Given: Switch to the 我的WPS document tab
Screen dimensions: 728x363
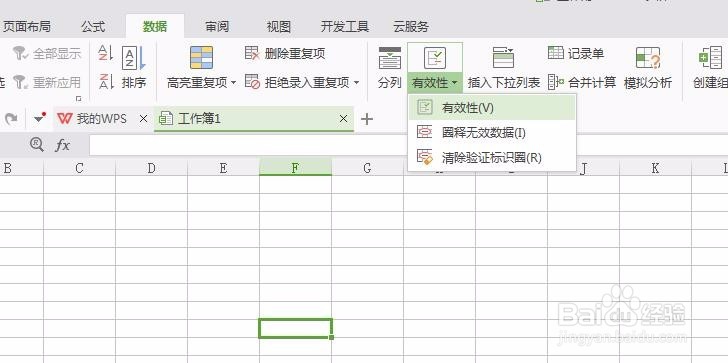Looking at the screenshot, I should 102,119.
